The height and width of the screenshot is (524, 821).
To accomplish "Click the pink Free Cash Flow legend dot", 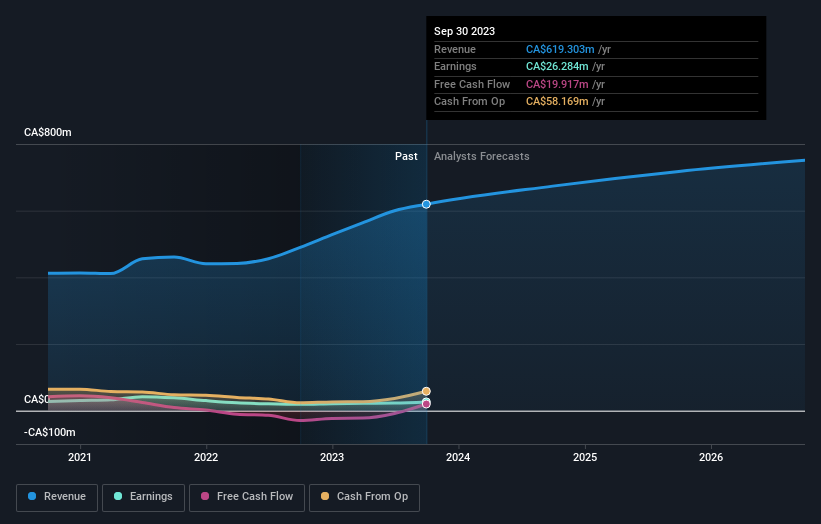I will click(205, 496).
